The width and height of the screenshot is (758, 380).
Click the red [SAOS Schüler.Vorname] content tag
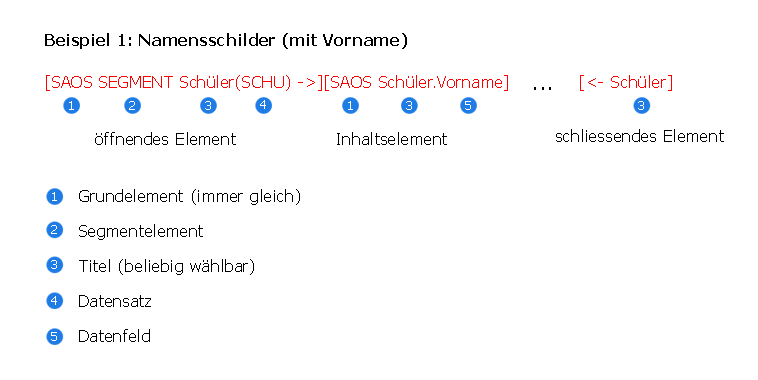tap(416, 83)
